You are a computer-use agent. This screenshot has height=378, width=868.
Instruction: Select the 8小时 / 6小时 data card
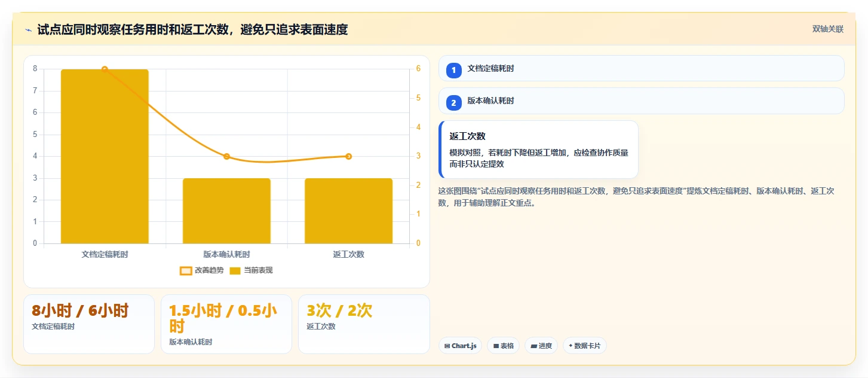pos(89,324)
